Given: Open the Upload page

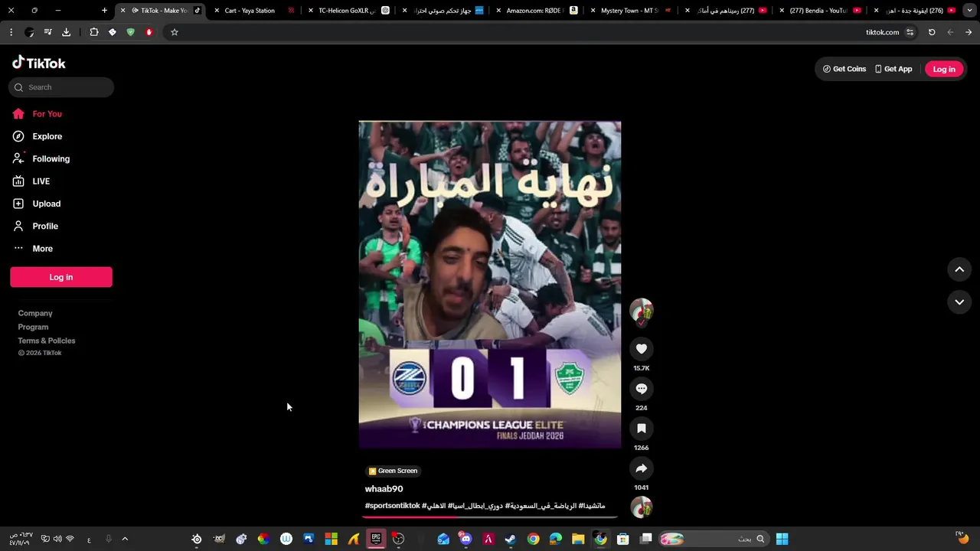Looking at the screenshot, I should [36, 204].
